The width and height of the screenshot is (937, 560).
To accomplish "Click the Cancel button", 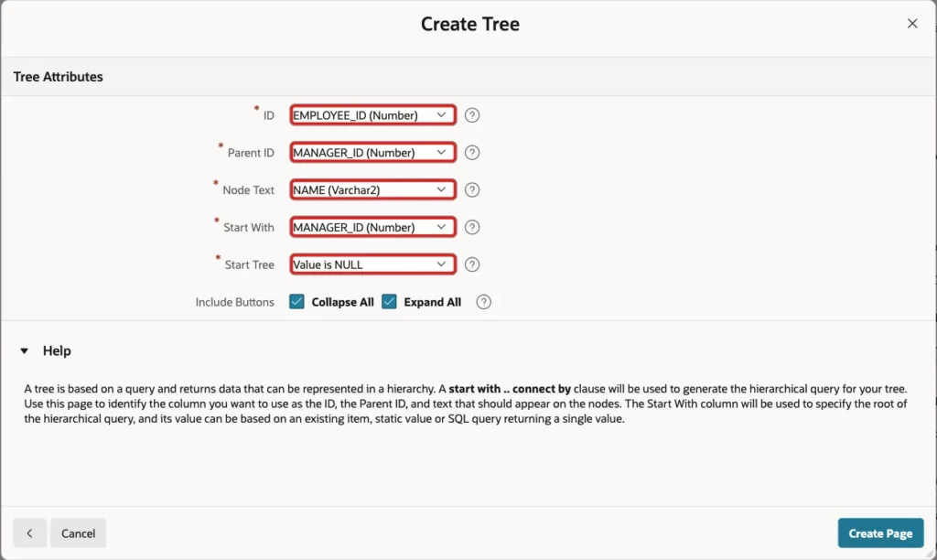I will coord(79,533).
